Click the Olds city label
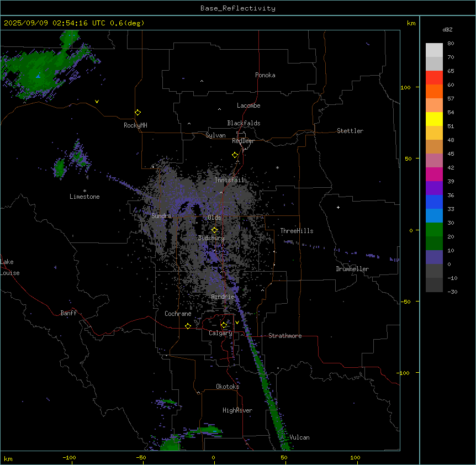 tap(214, 218)
